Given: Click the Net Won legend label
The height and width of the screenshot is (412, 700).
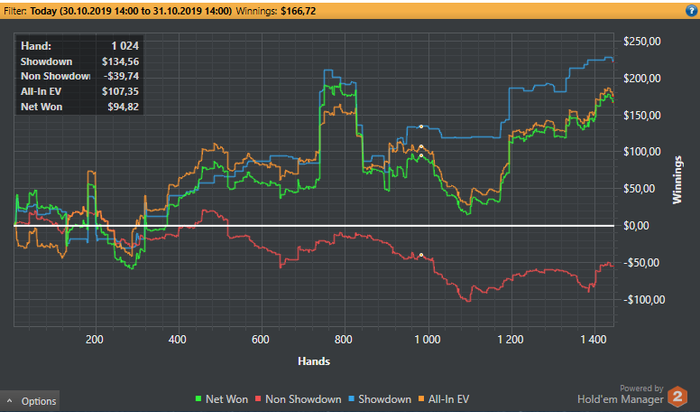Looking at the screenshot, I should tap(226, 399).
